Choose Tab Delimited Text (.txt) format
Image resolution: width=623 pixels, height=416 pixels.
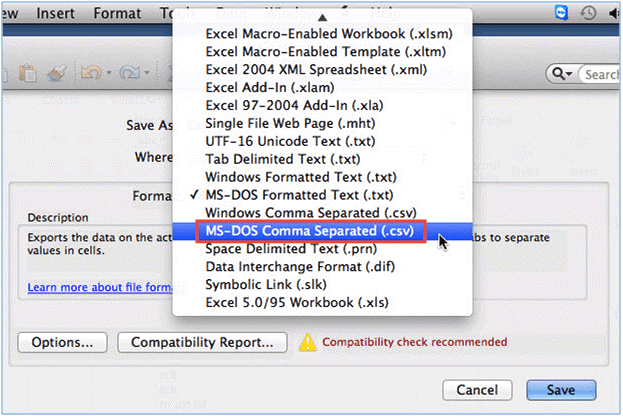(269, 159)
